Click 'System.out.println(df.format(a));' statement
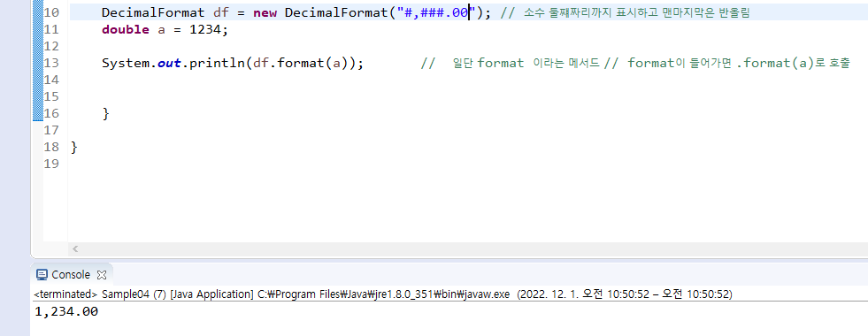The image size is (868, 336). (233, 63)
